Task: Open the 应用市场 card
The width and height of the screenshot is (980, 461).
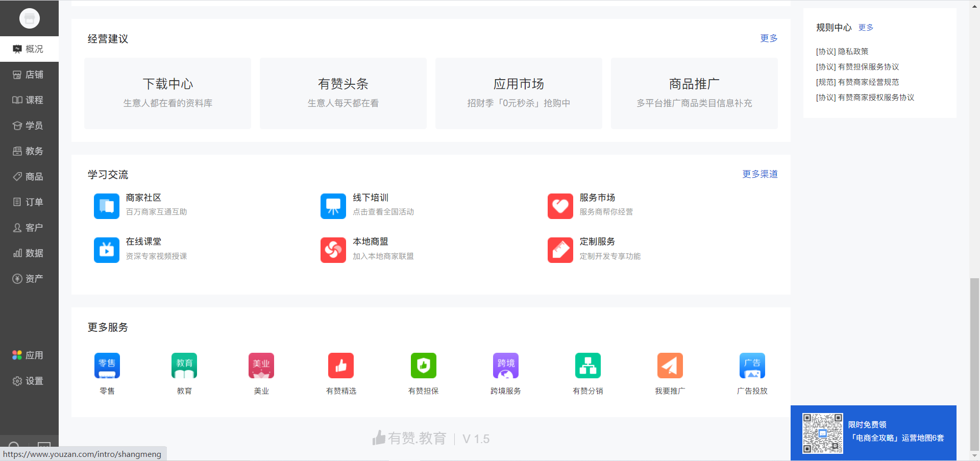Action: [519, 93]
